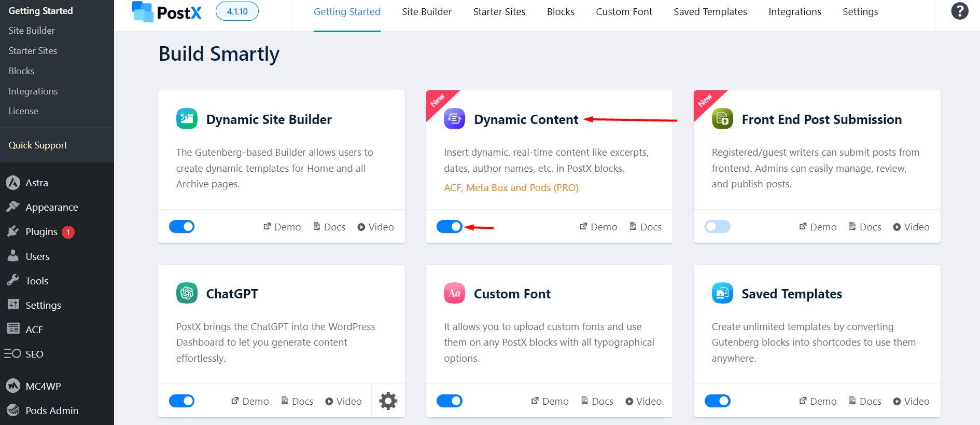
Task: Click the Plugins update count badge
Action: tap(68, 232)
